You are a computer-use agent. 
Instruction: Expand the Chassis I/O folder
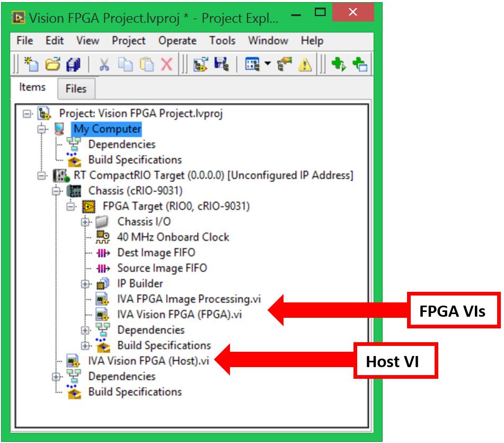tap(86, 222)
